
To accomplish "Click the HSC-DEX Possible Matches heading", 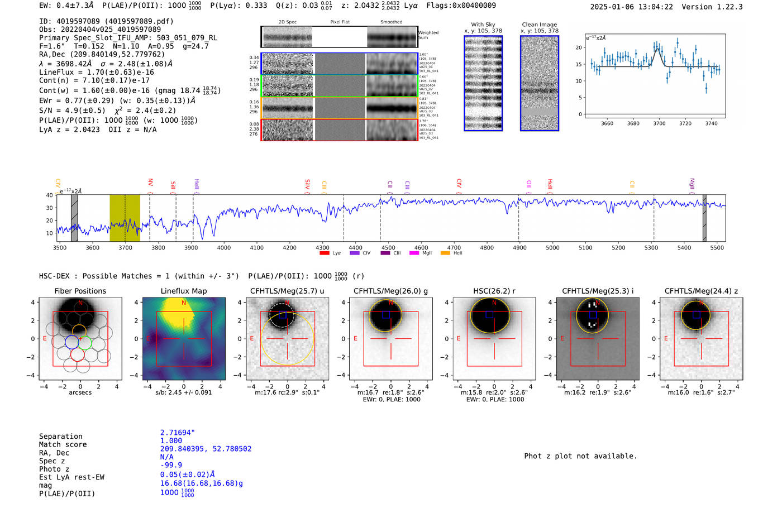I will point(139,276).
